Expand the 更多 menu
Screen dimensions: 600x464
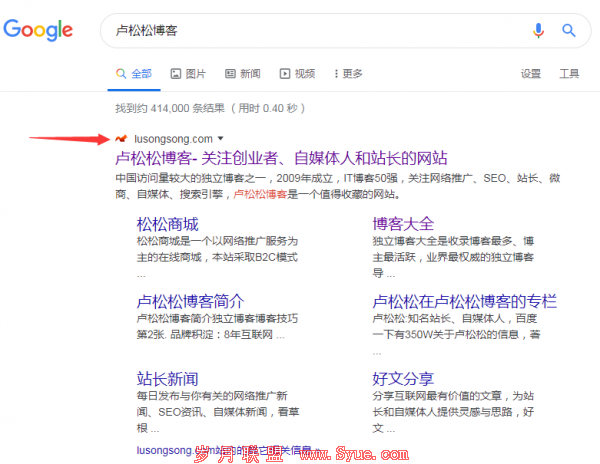(x=348, y=73)
